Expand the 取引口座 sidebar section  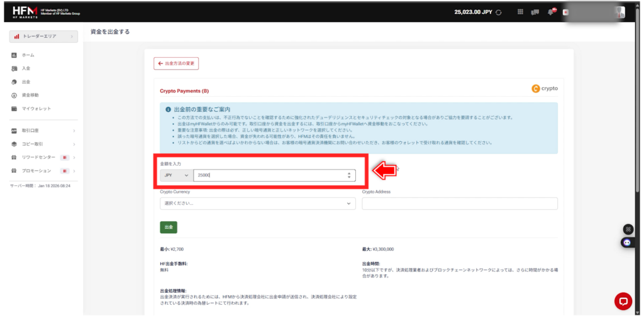point(43,131)
